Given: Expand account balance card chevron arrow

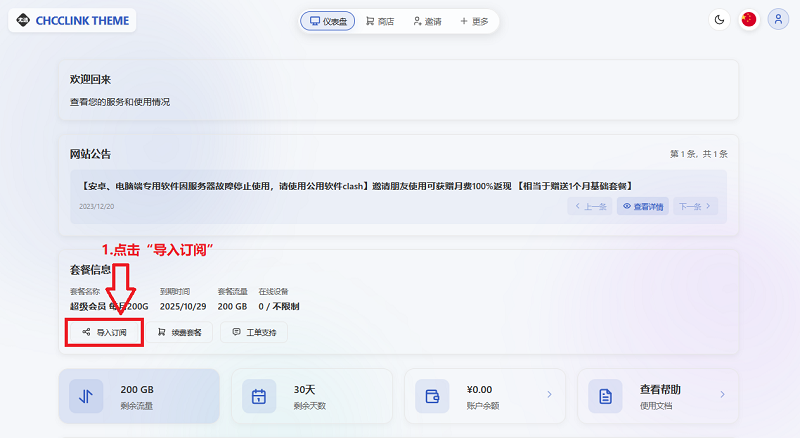Looking at the screenshot, I should point(549,396).
